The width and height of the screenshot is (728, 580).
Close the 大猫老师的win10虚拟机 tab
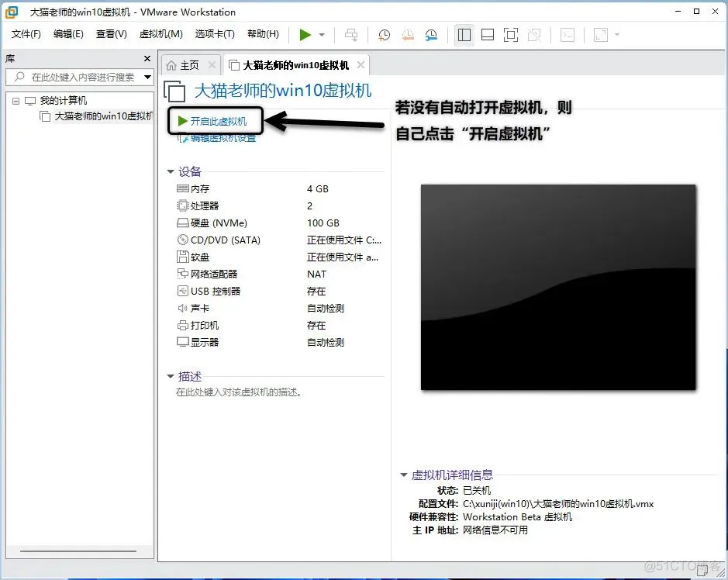coord(361,65)
